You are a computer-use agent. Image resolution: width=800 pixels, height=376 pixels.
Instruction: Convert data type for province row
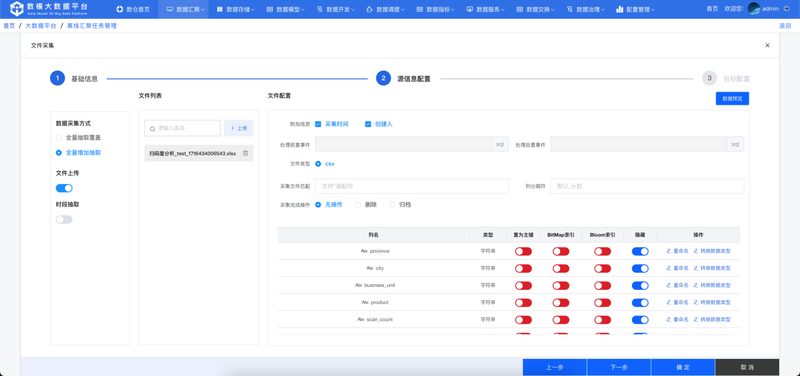point(712,251)
